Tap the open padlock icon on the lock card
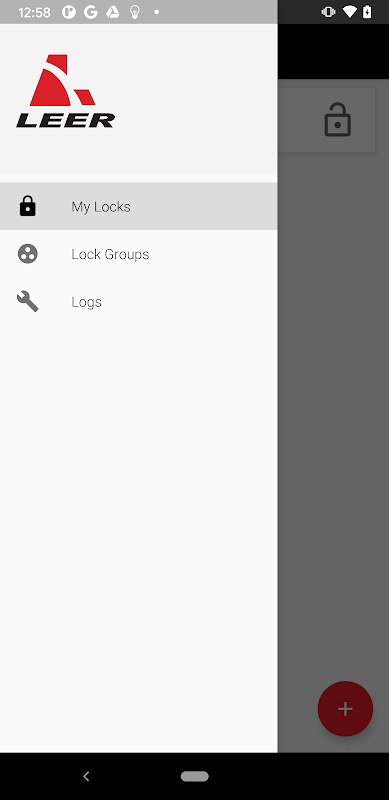The height and width of the screenshot is (800, 389). [x=337, y=120]
